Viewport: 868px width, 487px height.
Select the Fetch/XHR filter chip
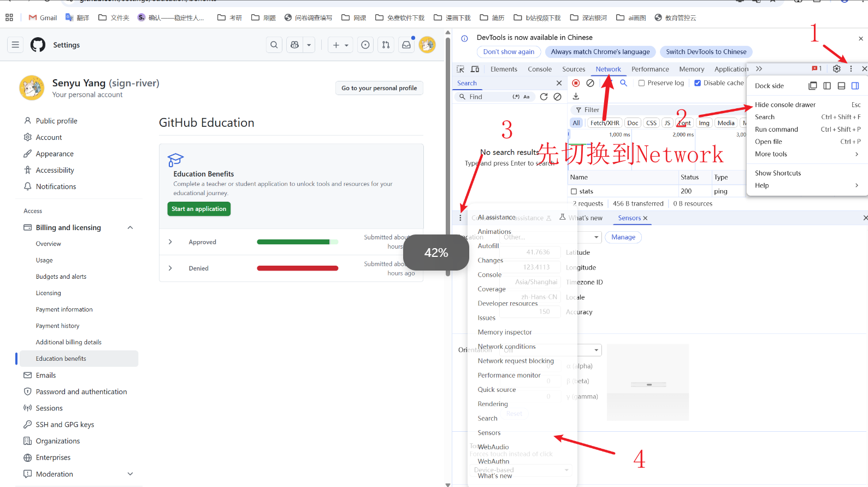[605, 123]
